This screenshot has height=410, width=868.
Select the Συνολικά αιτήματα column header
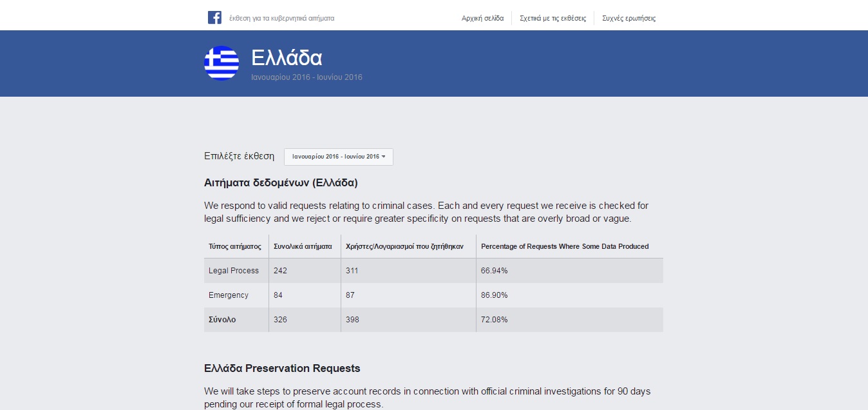point(303,246)
